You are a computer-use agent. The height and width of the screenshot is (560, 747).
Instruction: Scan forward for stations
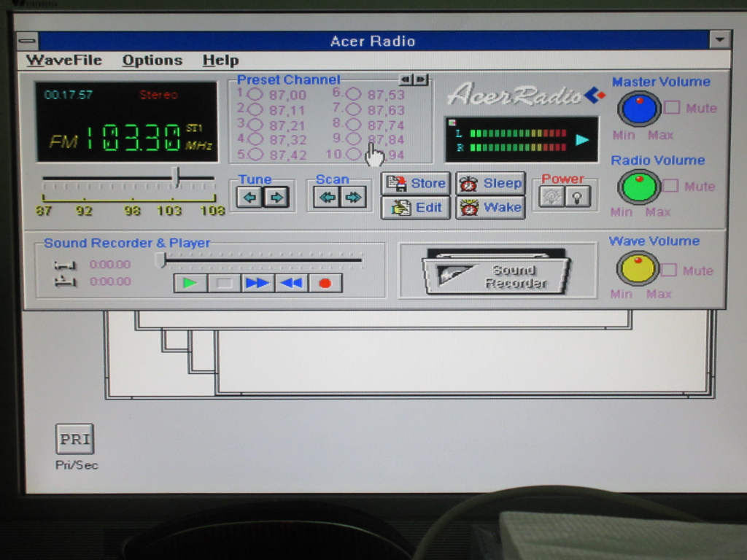click(354, 197)
